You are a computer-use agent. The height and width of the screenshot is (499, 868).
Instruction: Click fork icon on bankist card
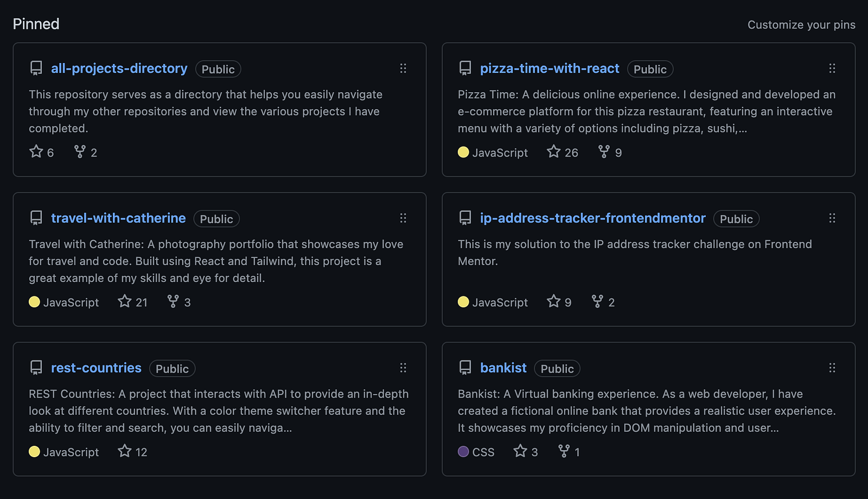click(564, 451)
